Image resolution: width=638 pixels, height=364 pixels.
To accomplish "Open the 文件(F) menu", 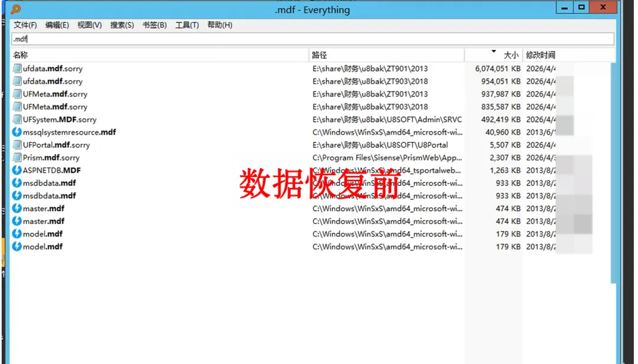I will pyautogui.click(x=25, y=25).
